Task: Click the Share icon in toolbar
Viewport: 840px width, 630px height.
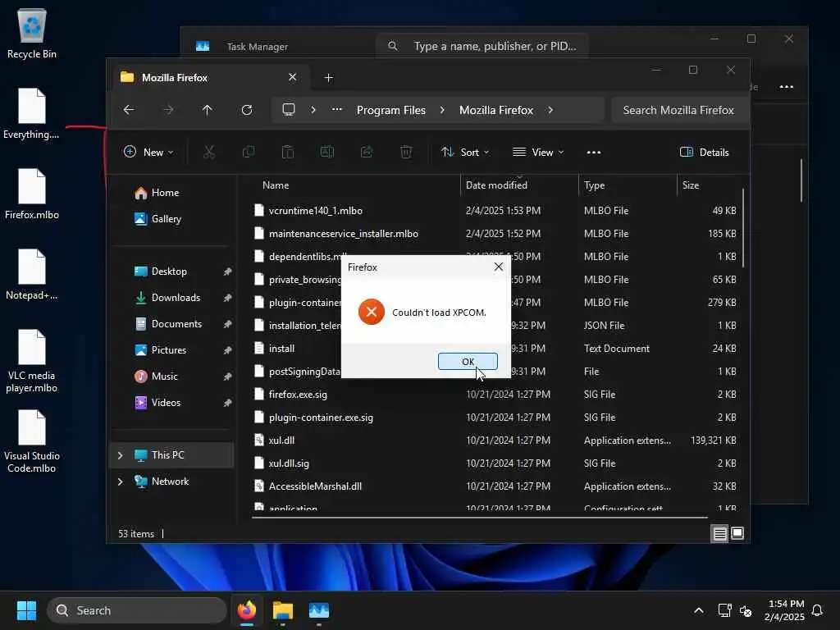Action: point(367,152)
